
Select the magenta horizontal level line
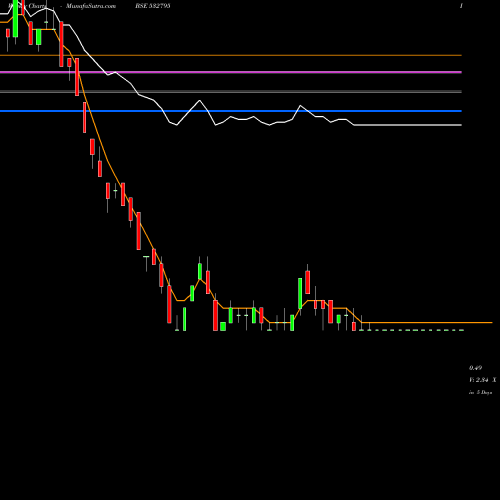click(x=231, y=72)
